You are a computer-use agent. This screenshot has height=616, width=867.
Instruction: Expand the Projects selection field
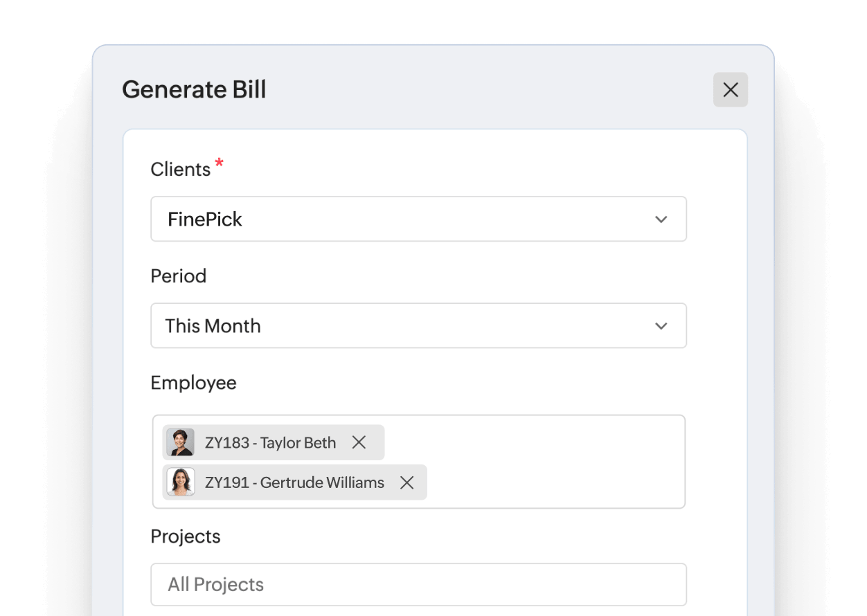[418, 584]
